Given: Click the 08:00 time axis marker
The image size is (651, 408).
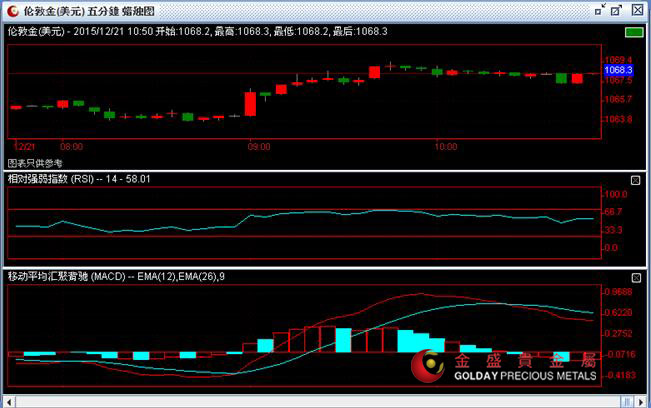Looking at the screenshot, I should (x=71, y=146).
